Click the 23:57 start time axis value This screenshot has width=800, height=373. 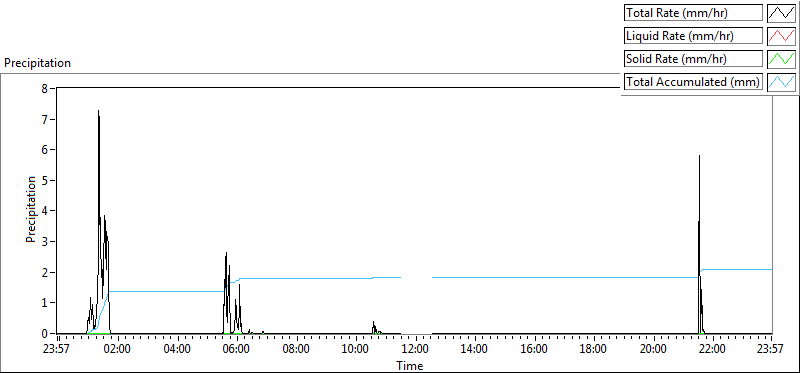click(x=57, y=350)
